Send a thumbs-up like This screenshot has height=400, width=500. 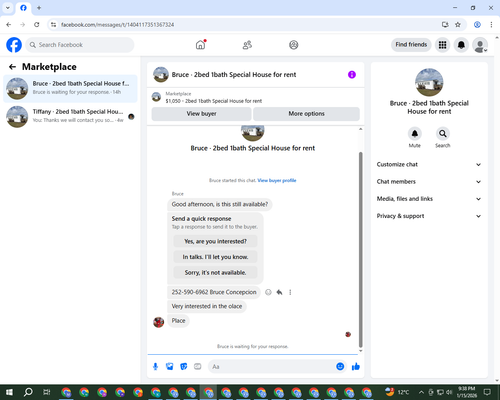(356, 367)
